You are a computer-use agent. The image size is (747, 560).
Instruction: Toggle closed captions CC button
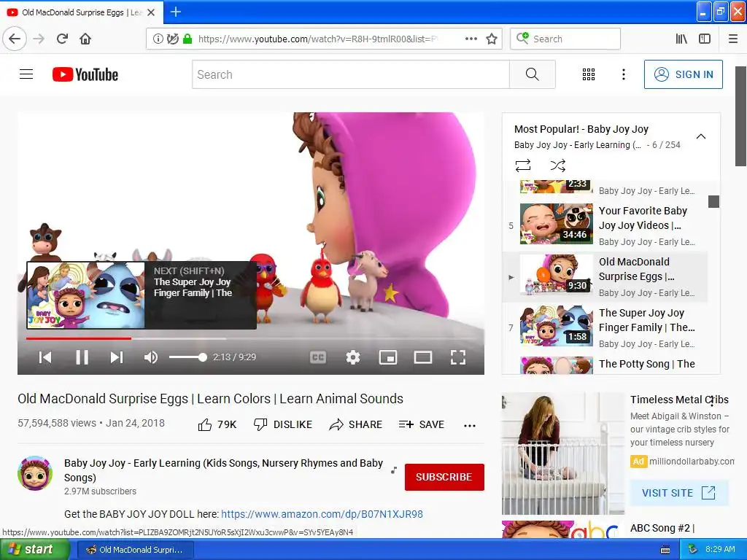point(318,357)
